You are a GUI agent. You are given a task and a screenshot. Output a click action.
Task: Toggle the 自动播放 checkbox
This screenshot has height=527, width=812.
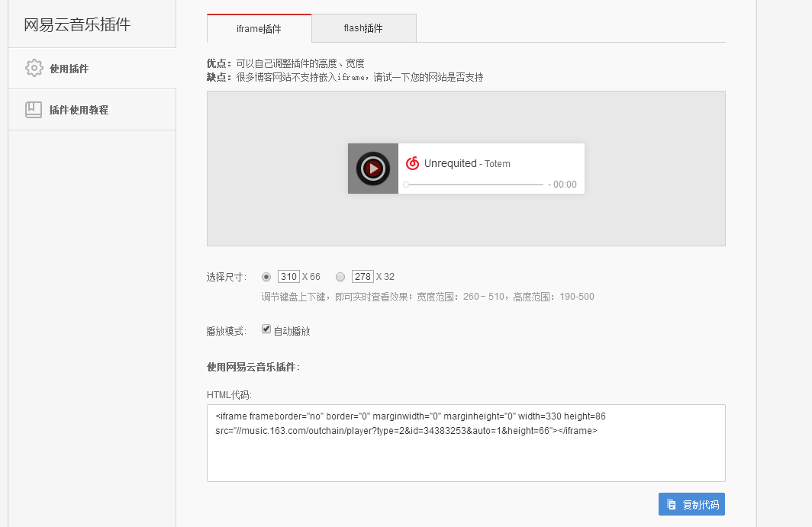click(266, 329)
